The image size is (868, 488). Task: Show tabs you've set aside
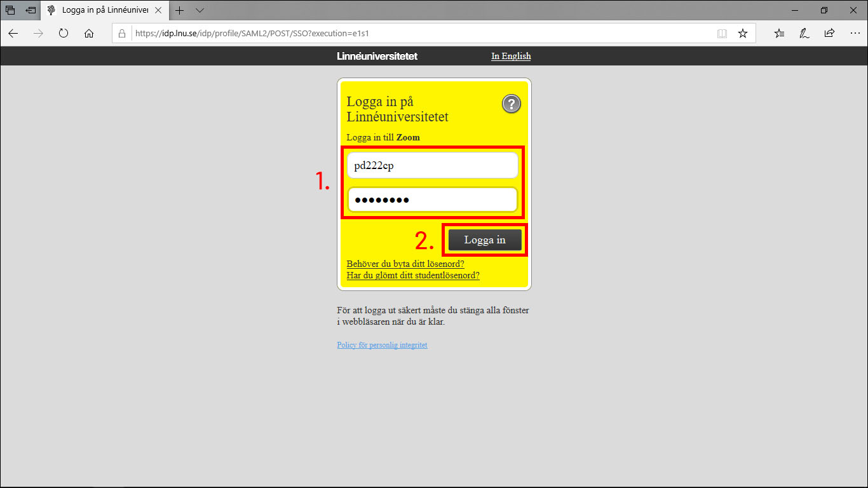(x=10, y=10)
